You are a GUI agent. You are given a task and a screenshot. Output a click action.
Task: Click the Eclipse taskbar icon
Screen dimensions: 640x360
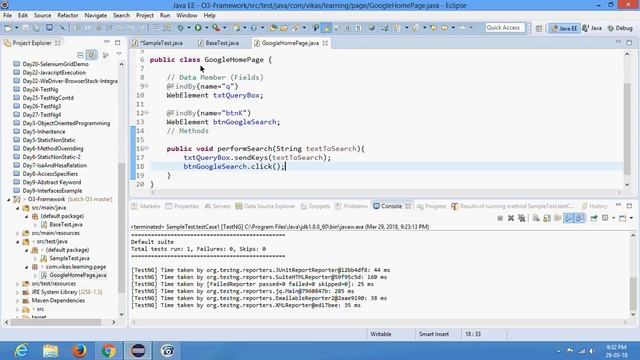(138, 351)
